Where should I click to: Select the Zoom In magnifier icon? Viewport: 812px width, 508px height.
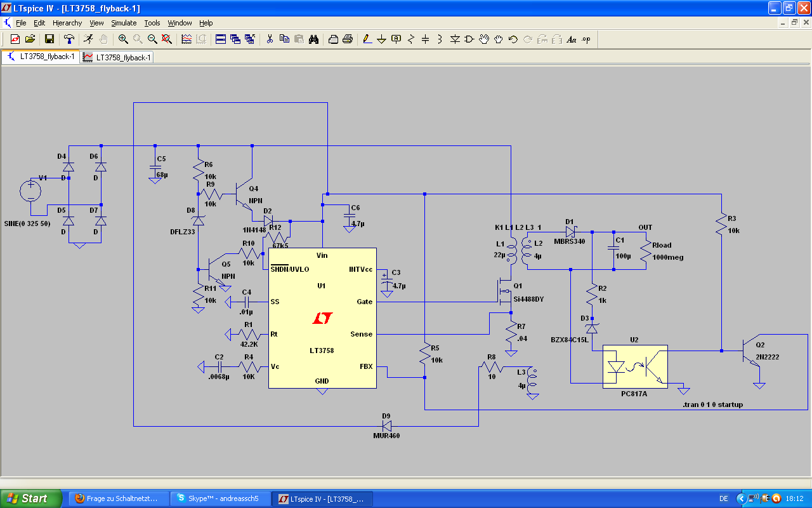123,39
